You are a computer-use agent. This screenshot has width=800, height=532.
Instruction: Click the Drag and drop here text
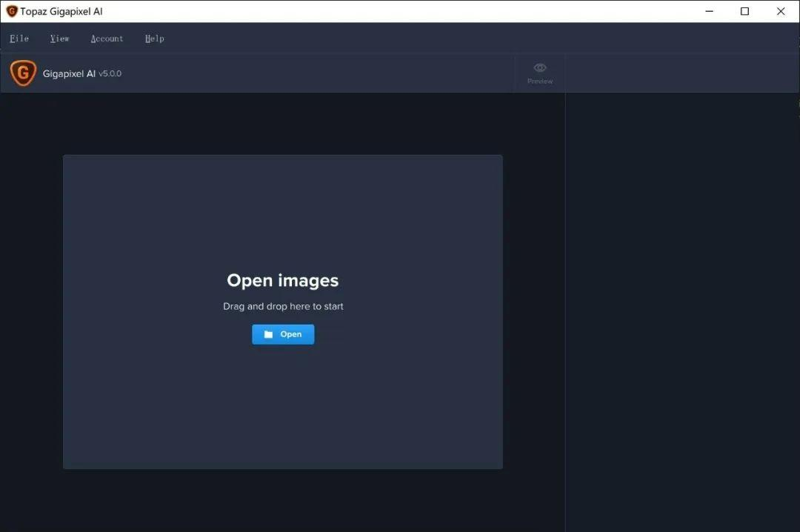pyautogui.click(x=283, y=306)
